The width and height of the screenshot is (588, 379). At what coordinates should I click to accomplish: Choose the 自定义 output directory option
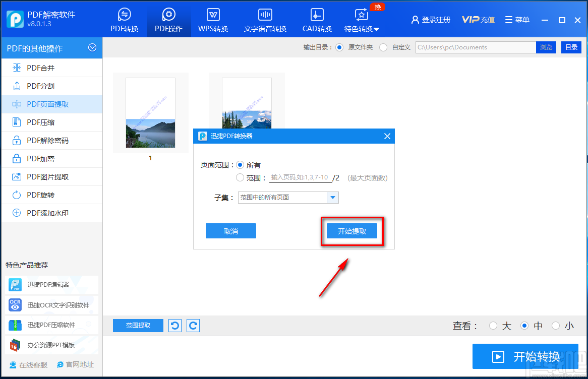[383, 47]
